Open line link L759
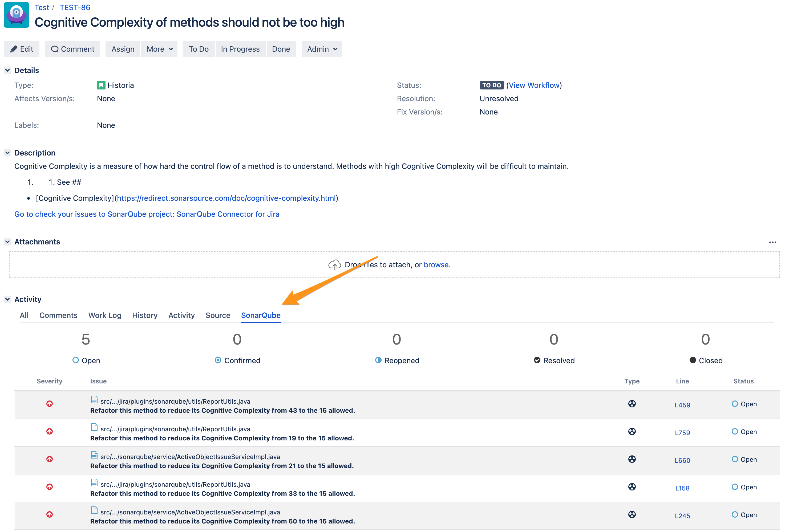The height and width of the screenshot is (532, 793). coord(682,433)
